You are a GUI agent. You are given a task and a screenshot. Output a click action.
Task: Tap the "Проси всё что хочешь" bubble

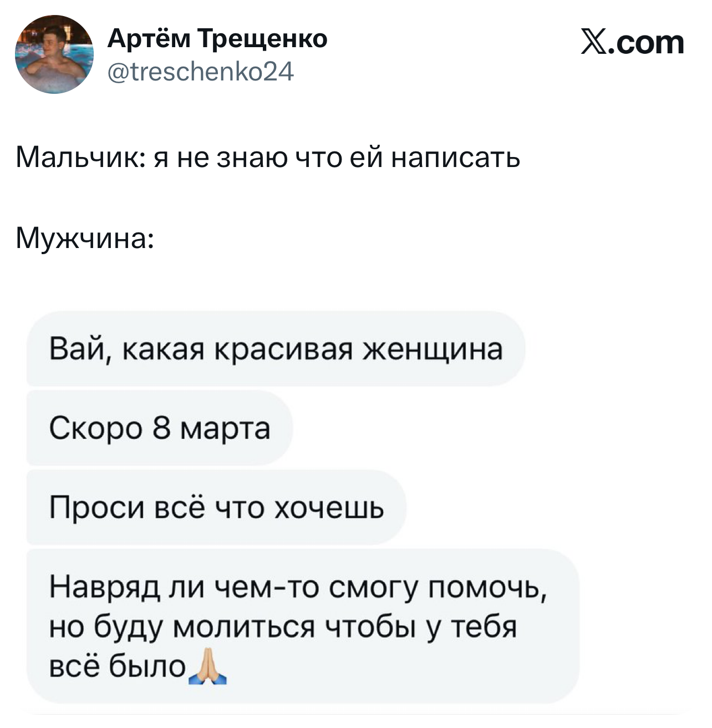pos(216,507)
